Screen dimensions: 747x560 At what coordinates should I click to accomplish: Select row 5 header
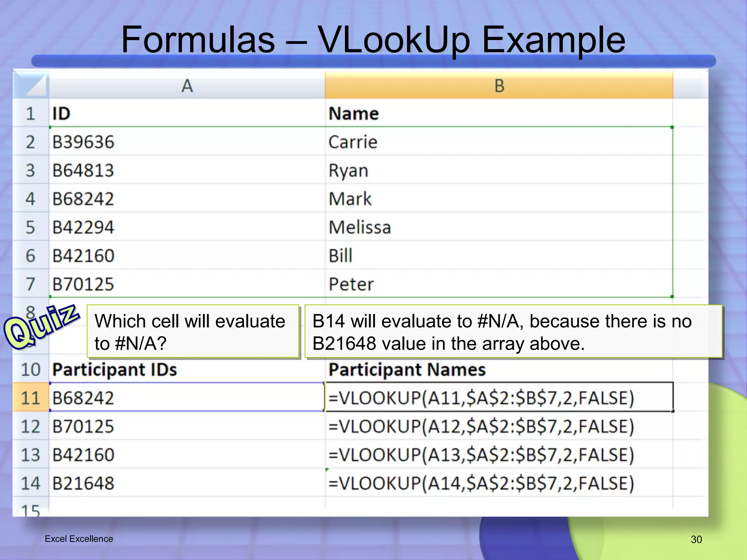pos(31,227)
